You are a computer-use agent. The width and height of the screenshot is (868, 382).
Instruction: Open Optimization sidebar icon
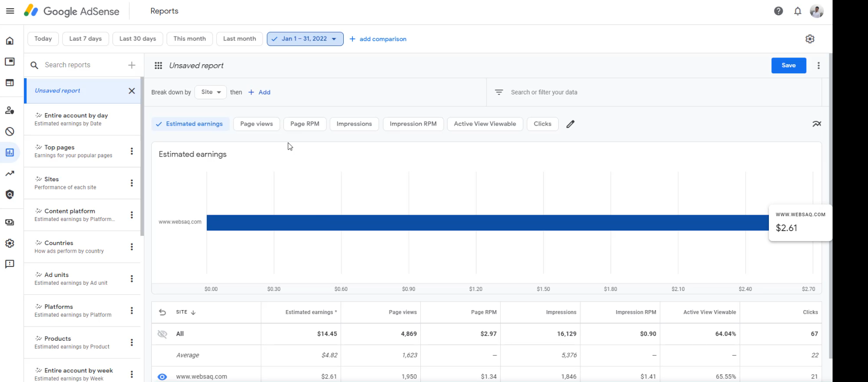(10, 174)
